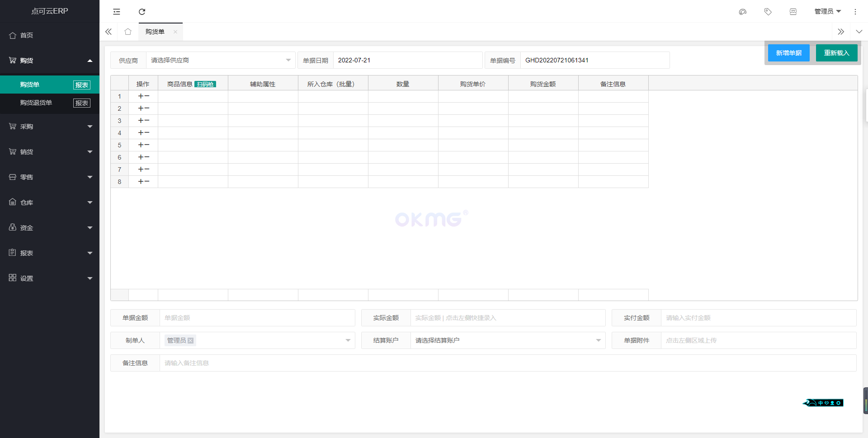868x438 pixels.
Task: Click the 实际金额 input field
Action: pos(508,318)
